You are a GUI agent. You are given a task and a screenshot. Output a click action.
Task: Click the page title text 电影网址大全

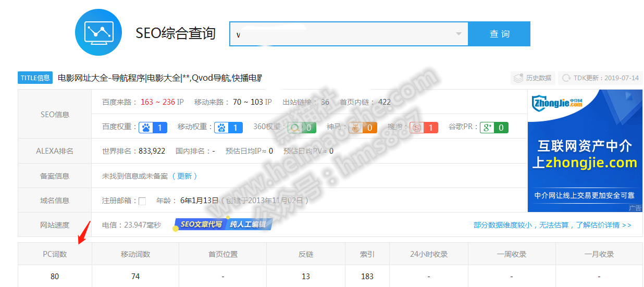pos(83,78)
